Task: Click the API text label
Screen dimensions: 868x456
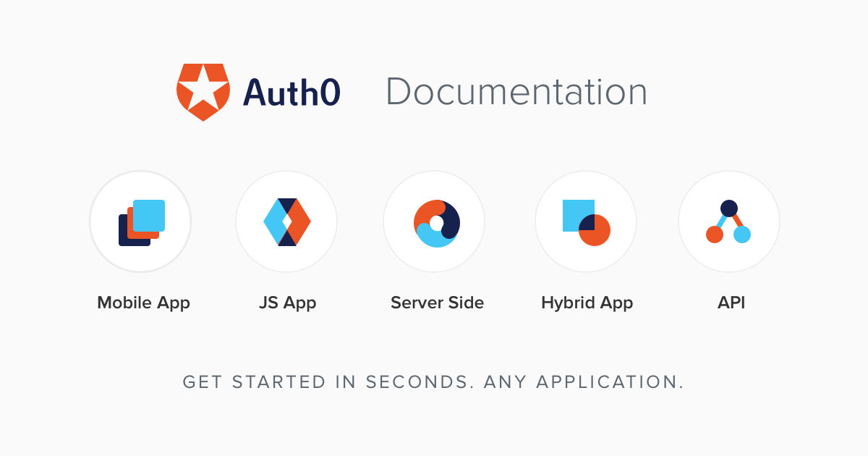Action: pos(731,303)
